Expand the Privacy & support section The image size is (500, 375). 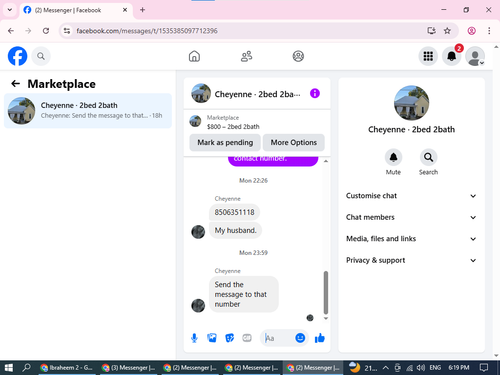(x=411, y=260)
